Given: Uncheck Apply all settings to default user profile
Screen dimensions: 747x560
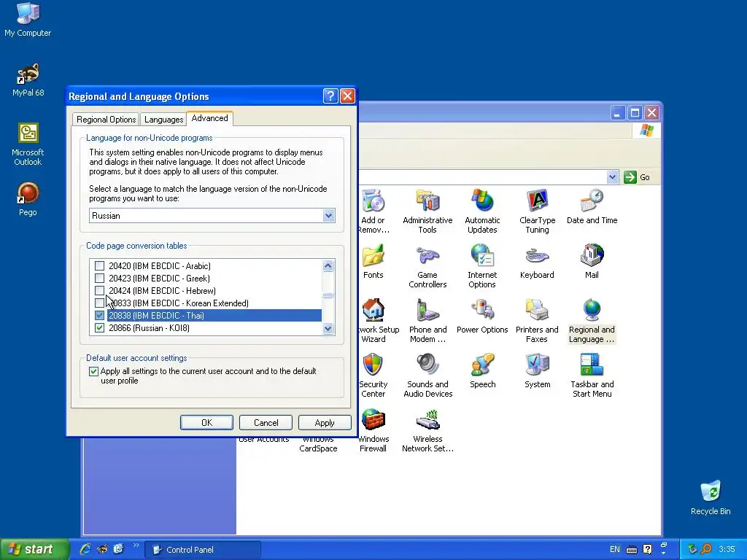Looking at the screenshot, I should [x=94, y=371].
